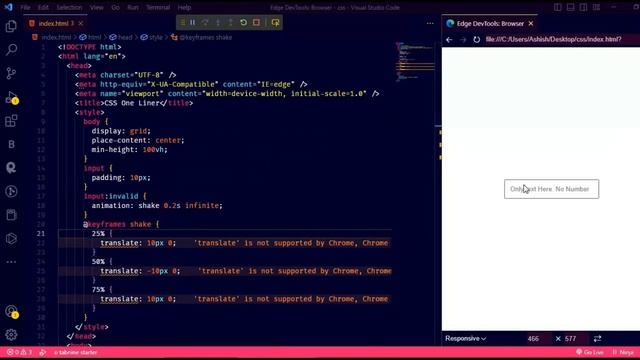Open the Run menu

(x=133, y=7)
